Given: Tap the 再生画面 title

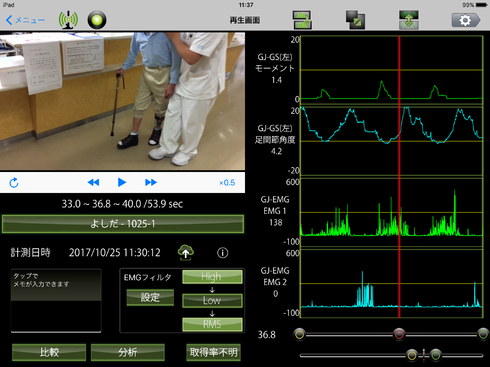Looking at the screenshot, I should pyautogui.click(x=245, y=20).
